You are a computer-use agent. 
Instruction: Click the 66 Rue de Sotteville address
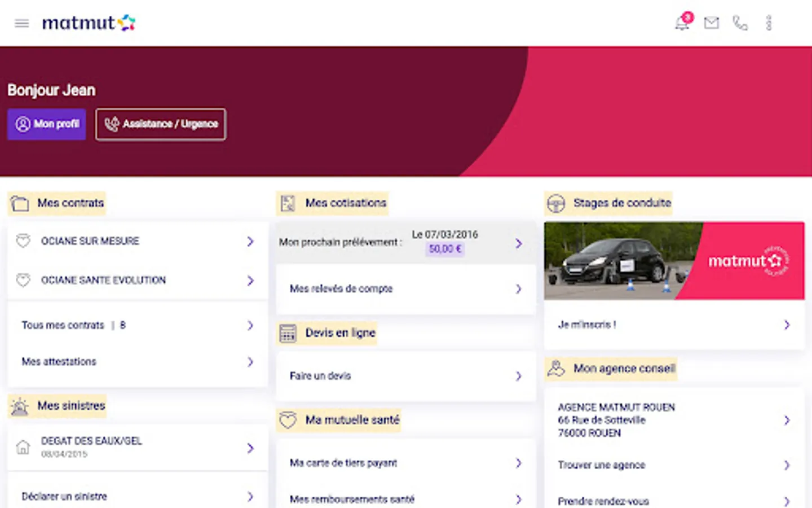click(x=602, y=420)
